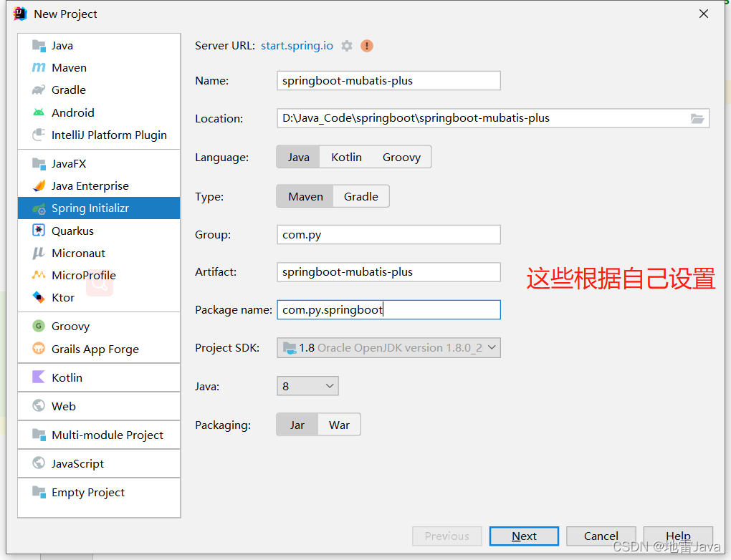Viewport: 731px width, 560px height.
Task: Open the Project SDK dropdown
Action: 492,347
